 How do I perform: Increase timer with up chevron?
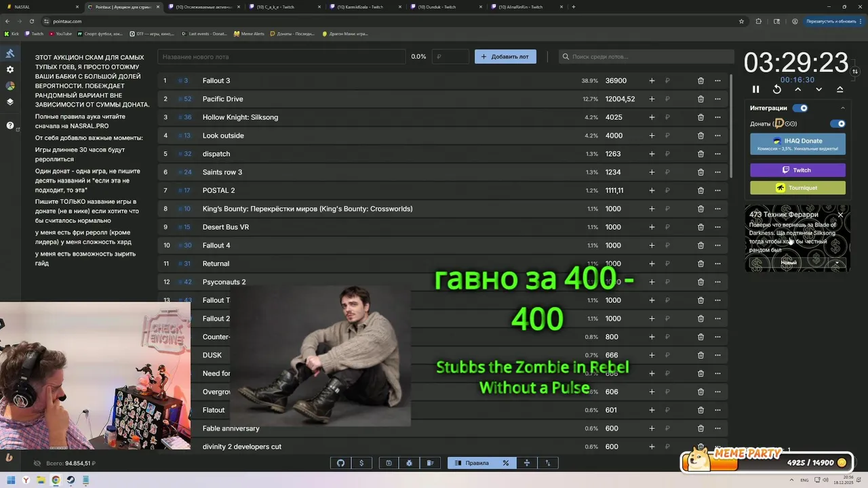[798, 89]
